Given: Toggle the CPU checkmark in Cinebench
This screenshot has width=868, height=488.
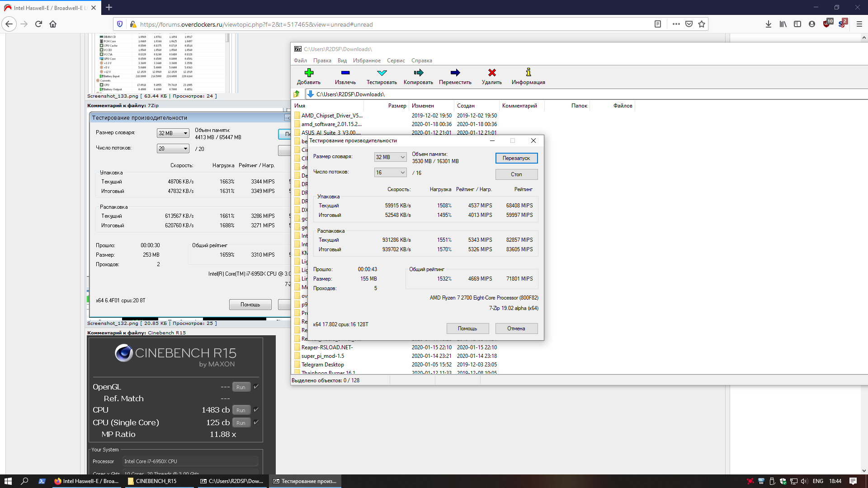Looking at the screenshot, I should (x=256, y=410).
